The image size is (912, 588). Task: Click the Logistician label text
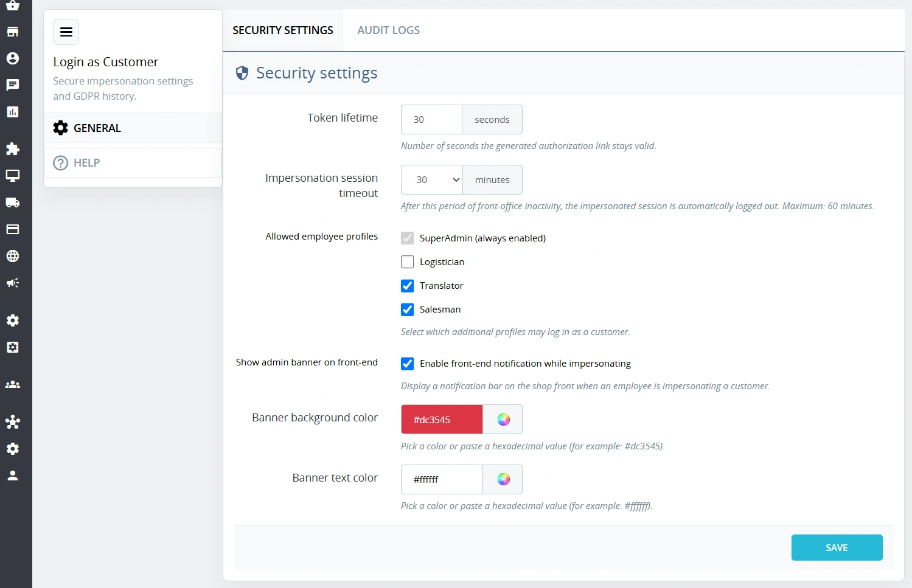click(x=442, y=262)
